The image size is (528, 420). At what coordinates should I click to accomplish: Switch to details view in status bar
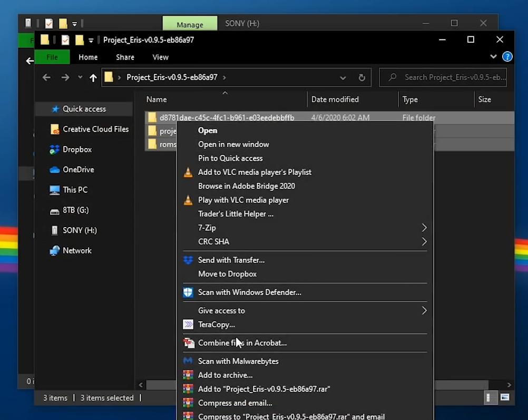(489, 397)
